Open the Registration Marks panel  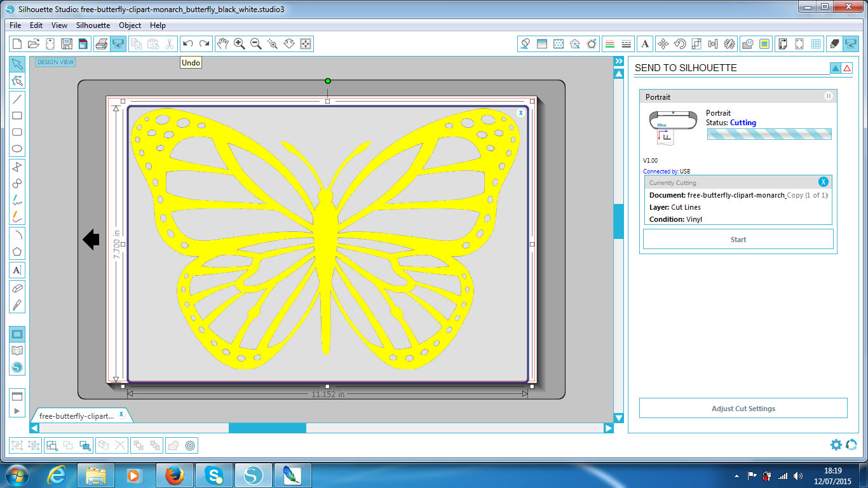[799, 44]
